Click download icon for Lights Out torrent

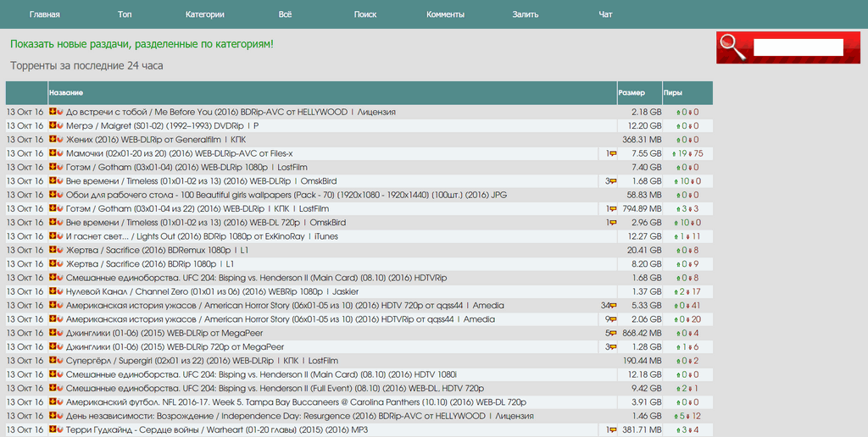coord(53,236)
